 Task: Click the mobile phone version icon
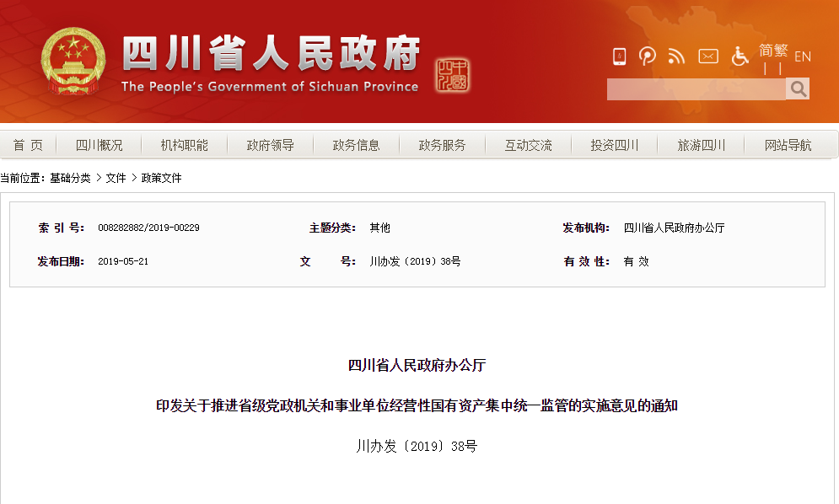coord(620,56)
